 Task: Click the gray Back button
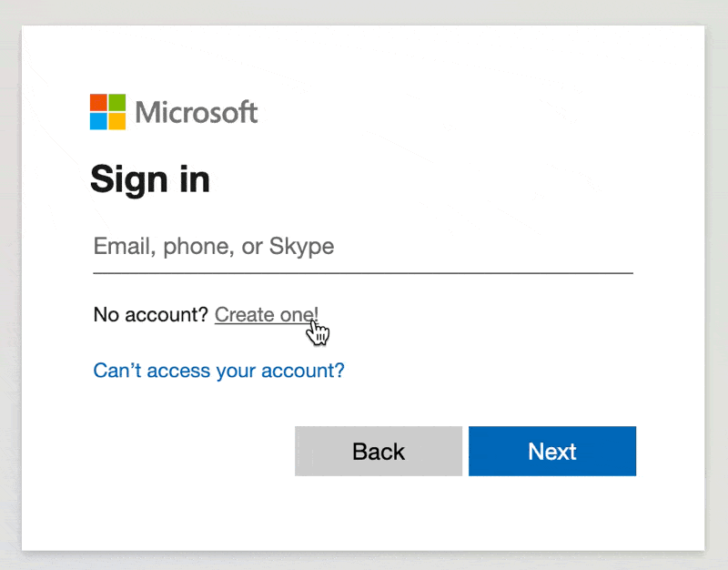click(x=379, y=451)
